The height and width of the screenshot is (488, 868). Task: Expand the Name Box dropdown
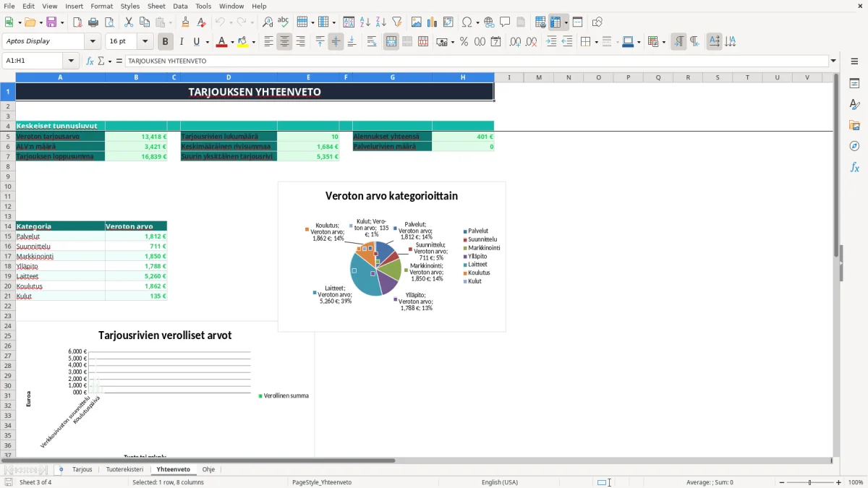71,61
